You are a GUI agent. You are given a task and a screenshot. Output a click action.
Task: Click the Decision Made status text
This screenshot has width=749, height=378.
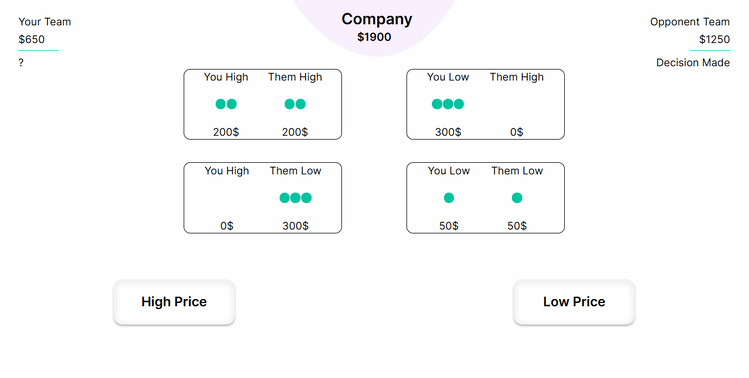tap(693, 63)
